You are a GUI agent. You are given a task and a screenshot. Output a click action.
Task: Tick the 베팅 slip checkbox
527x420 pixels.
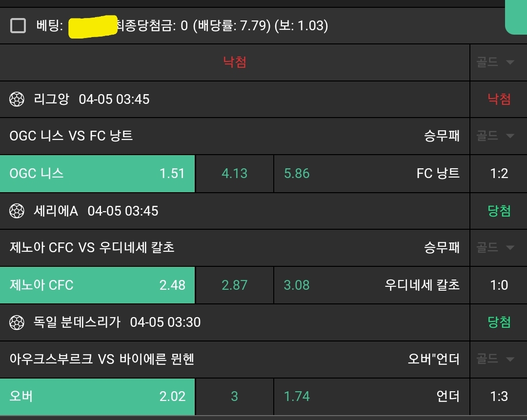pos(18,26)
